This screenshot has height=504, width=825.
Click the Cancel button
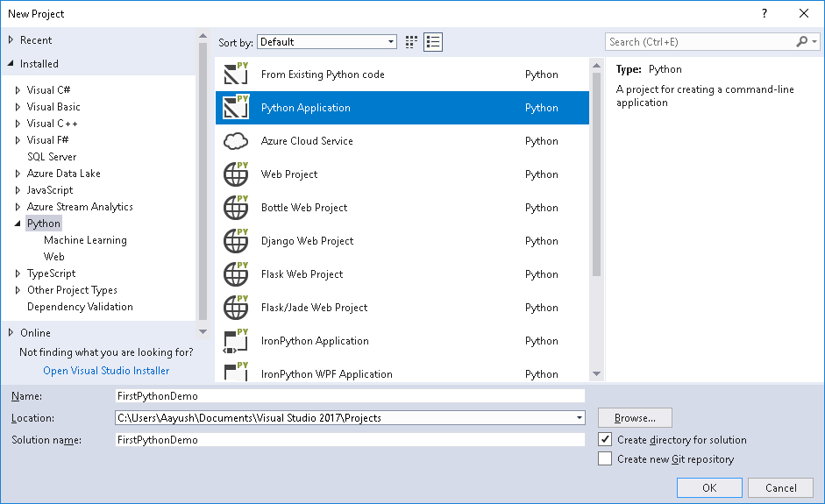tap(781, 487)
